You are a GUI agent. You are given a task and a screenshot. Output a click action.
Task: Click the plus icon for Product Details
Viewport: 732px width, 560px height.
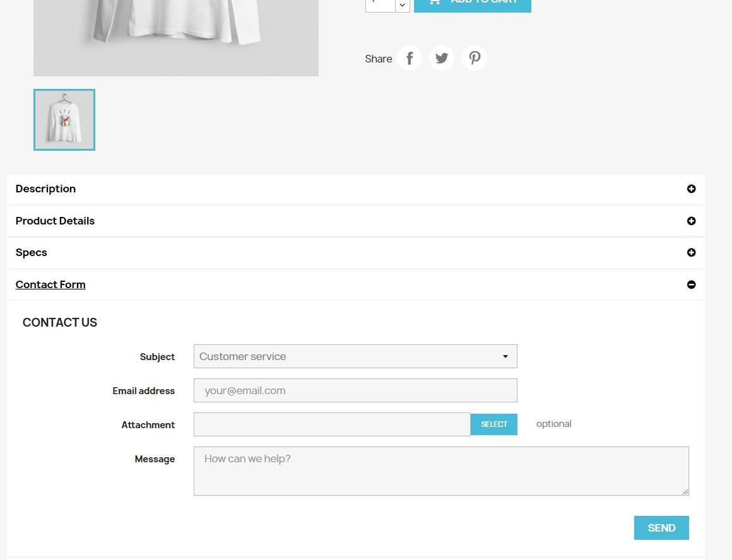click(692, 221)
